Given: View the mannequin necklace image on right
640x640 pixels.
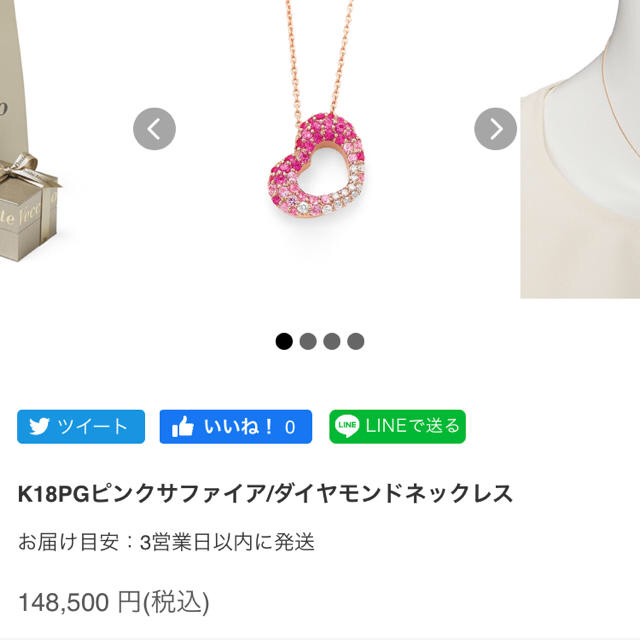Looking at the screenshot, I should [x=580, y=149].
